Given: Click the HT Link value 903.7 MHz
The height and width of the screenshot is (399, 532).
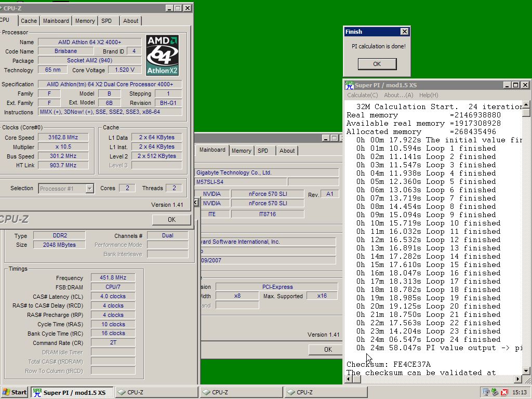Looking at the screenshot, I should 63,165.
